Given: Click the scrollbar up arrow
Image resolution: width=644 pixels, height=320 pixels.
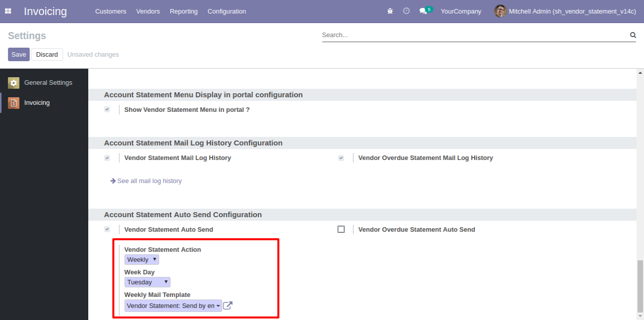Looking at the screenshot, I should click(x=640, y=73).
